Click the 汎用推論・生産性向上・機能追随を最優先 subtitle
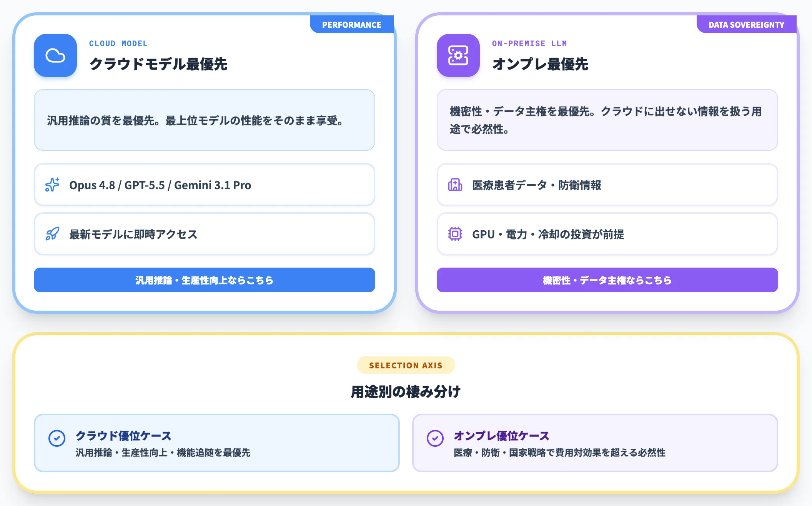812x506 pixels. coord(163,453)
